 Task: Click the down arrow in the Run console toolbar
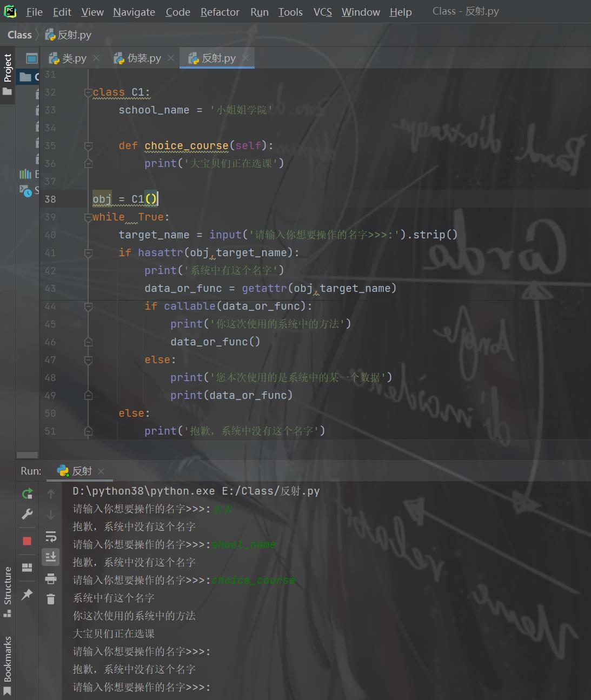click(x=51, y=515)
